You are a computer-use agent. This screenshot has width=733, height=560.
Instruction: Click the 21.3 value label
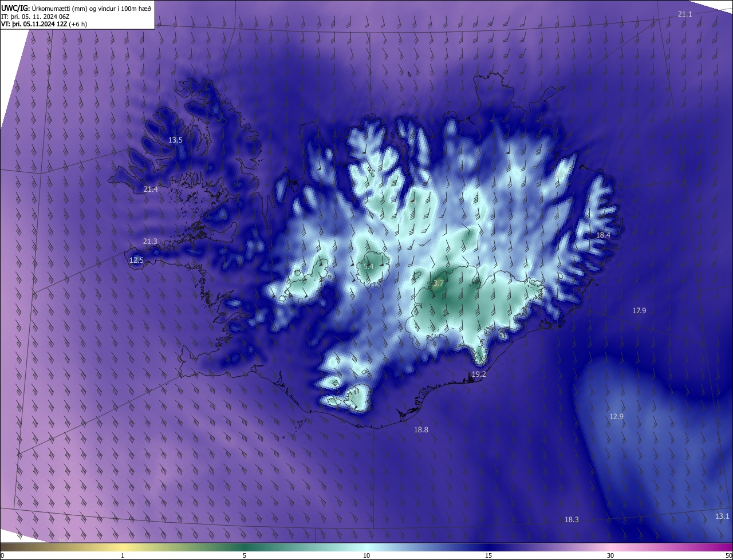click(x=149, y=242)
